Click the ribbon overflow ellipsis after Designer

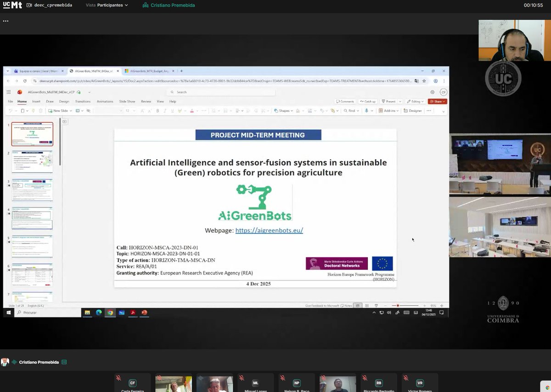pyautogui.click(x=429, y=111)
